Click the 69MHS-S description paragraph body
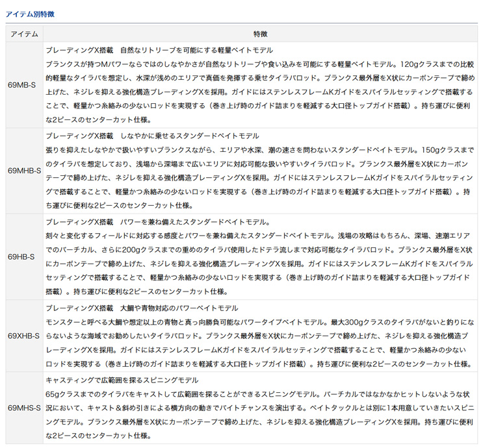Screen dimensions: 481x448 pos(260,415)
